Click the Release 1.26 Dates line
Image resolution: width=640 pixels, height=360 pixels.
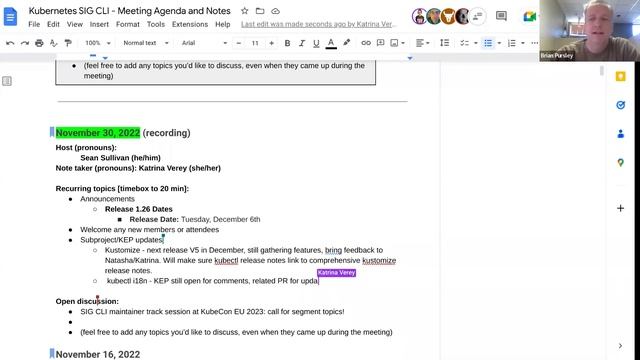coord(139,209)
